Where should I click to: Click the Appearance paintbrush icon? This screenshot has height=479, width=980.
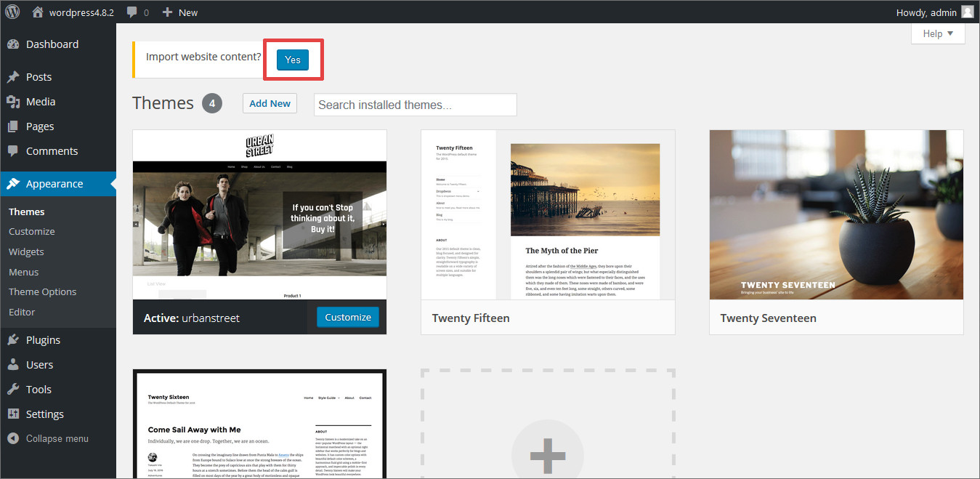tap(13, 184)
